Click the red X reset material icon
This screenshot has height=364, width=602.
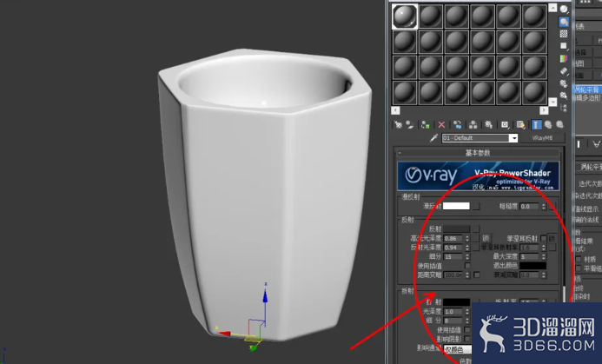click(441, 124)
